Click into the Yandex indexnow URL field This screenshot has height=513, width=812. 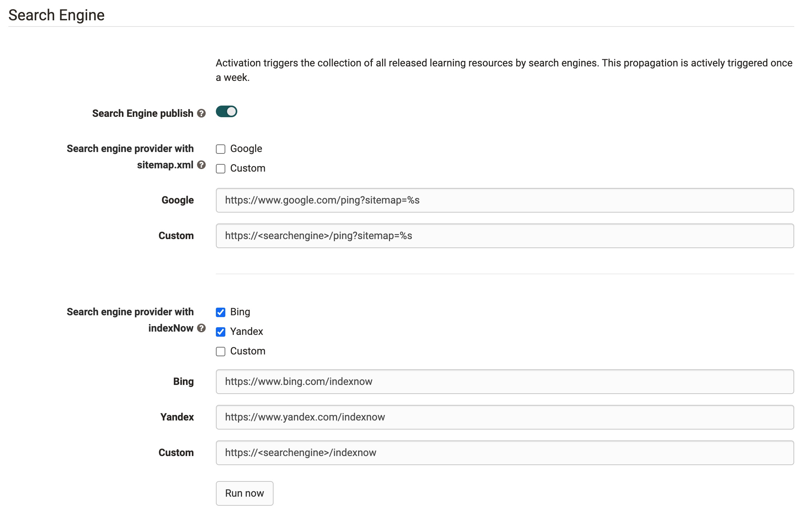click(x=504, y=417)
